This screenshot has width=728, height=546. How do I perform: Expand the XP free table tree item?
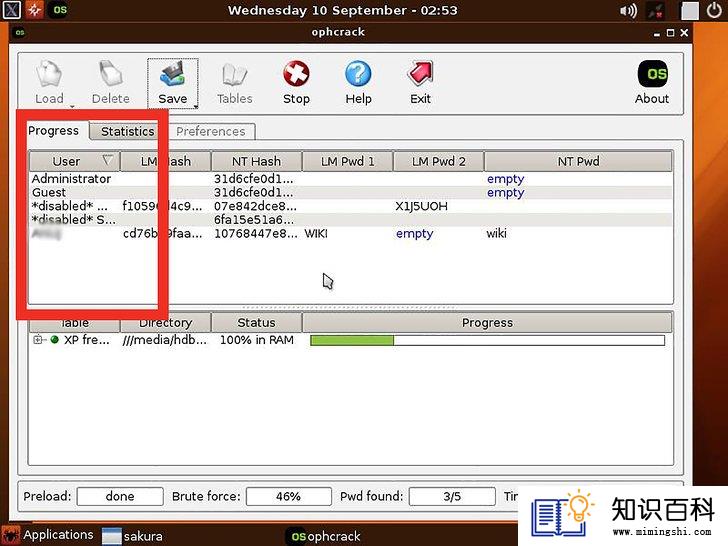pos(37,340)
